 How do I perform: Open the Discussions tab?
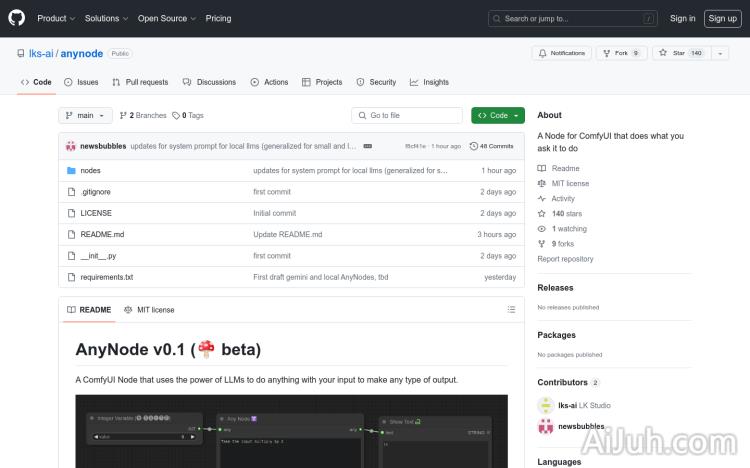tap(210, 82)
